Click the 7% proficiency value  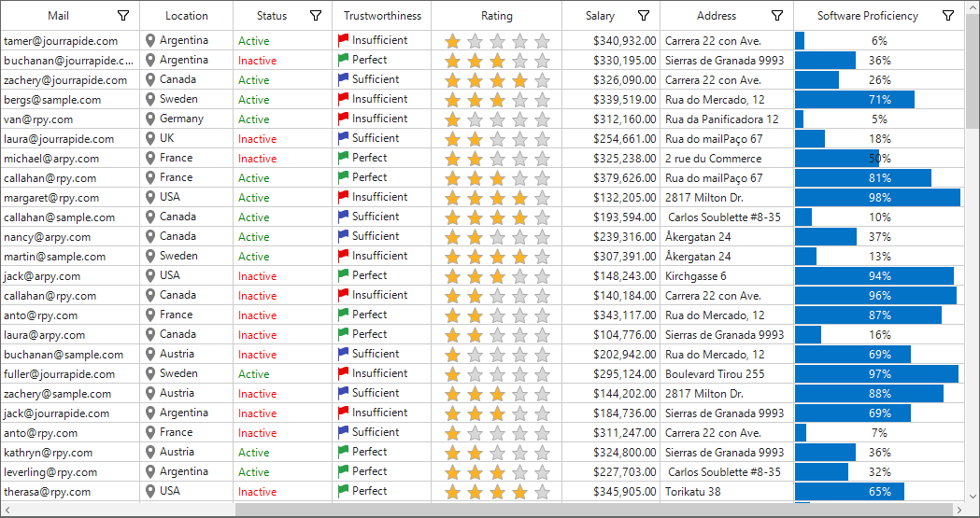coord(879,432)
